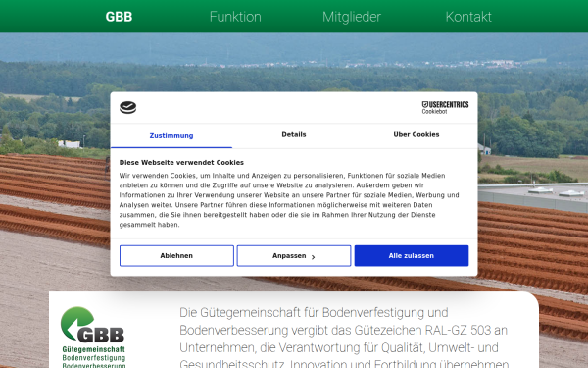The height and width of the screenshot is (368, 588).
Task: Select the heading 'Diese Webseite verwendet Cookies'
Action: 181,163
